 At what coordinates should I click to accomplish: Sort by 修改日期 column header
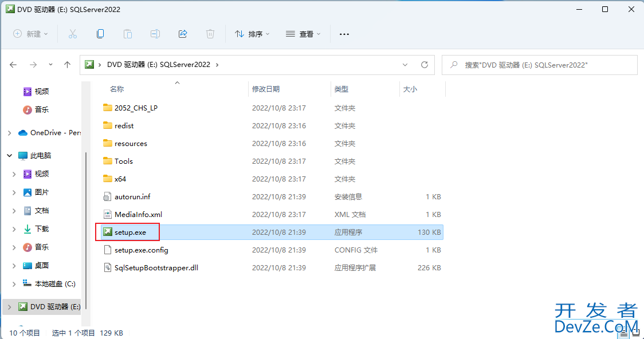[x=266, y=89]
